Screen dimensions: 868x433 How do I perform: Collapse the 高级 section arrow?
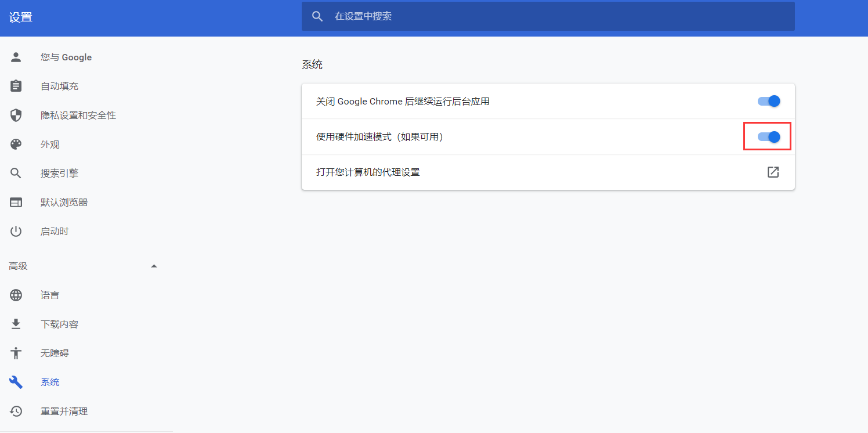pyautogui.click(x=154, y=266)
